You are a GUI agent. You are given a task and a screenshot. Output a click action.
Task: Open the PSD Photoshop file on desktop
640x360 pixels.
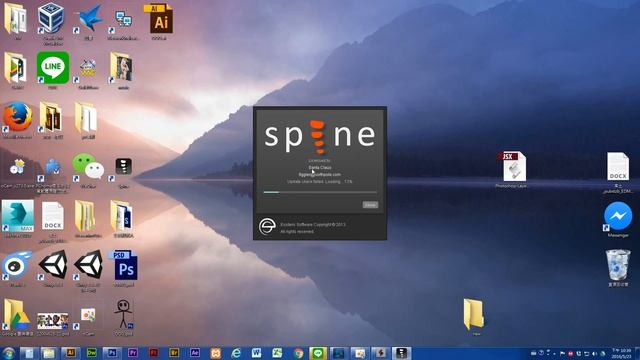tap(124, 266)
